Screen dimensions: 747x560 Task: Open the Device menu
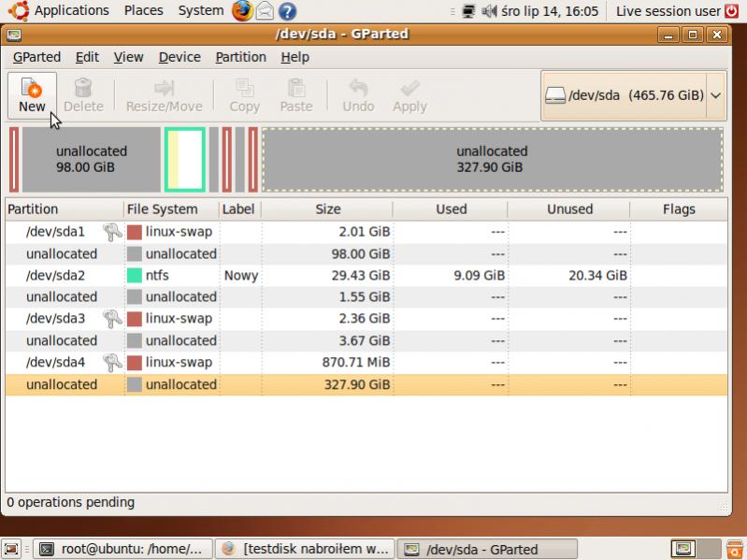[x=180, y=57]
